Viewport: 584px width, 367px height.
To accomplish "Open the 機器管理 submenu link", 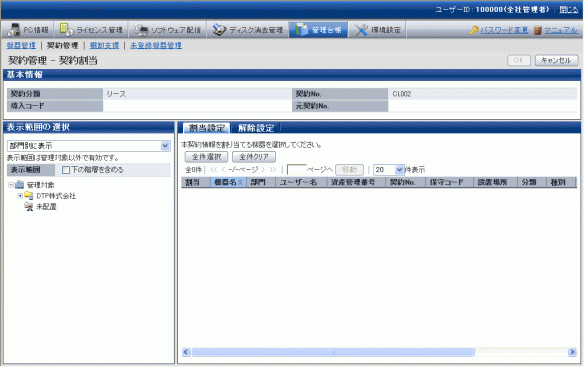I will pyautogui.click(x=21, y=45).
